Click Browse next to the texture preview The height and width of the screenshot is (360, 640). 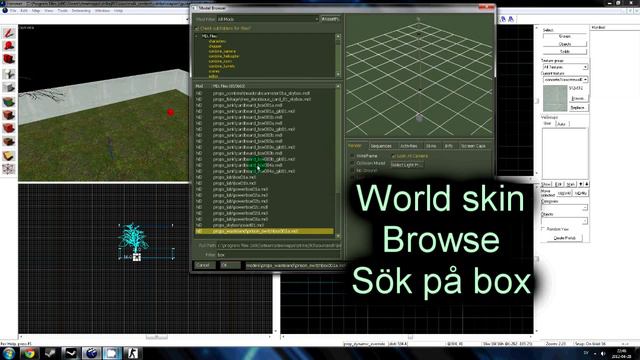(578, 99)
